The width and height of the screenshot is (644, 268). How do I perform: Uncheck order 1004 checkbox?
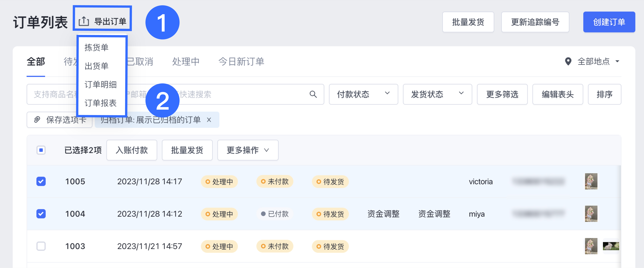[x=41, y=214]
